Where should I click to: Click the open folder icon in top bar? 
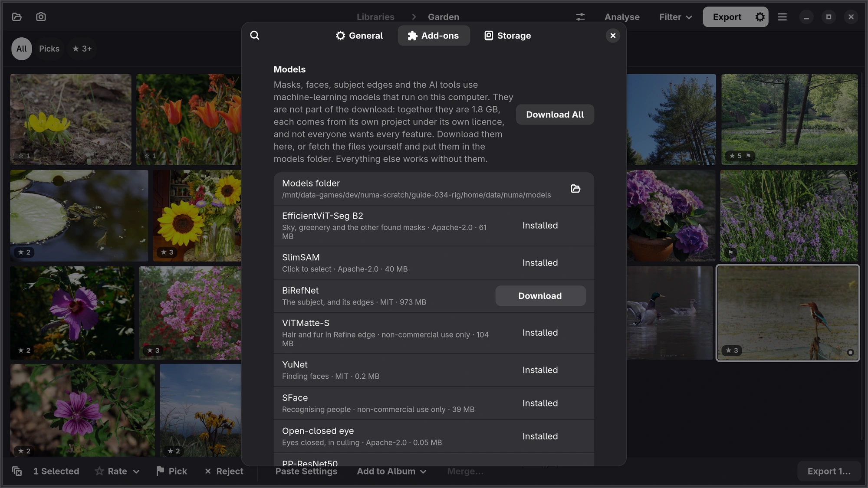coord(17,17)
